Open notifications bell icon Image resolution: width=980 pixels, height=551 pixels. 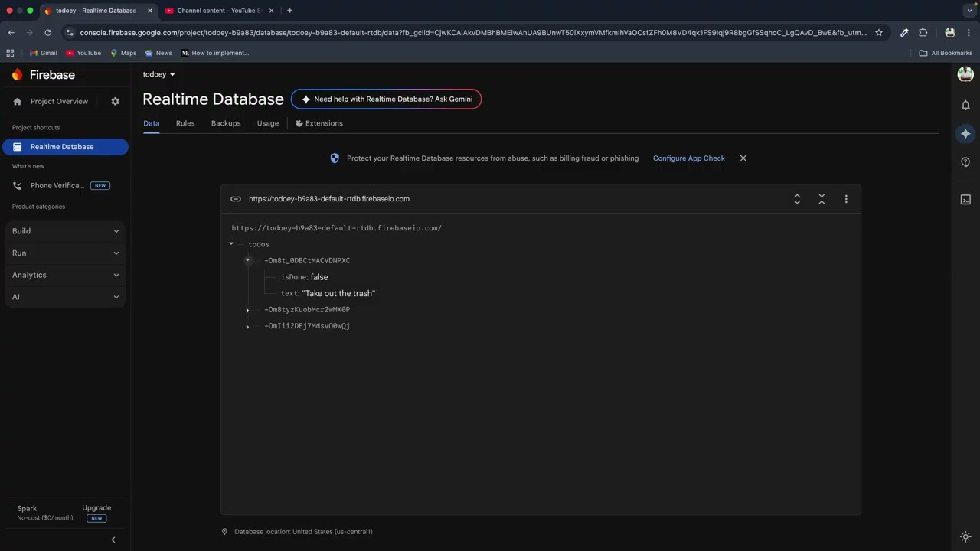[x=965, y=105]
